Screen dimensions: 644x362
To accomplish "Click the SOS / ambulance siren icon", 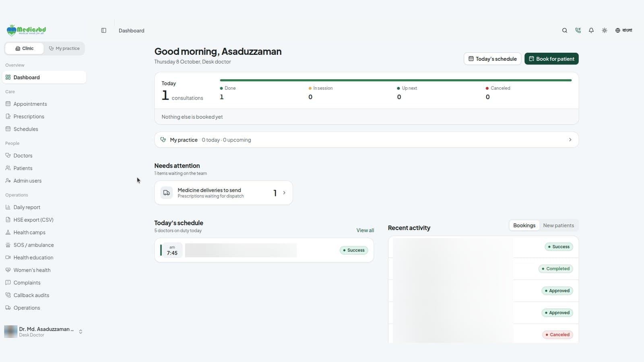I will tap(8, 245).
